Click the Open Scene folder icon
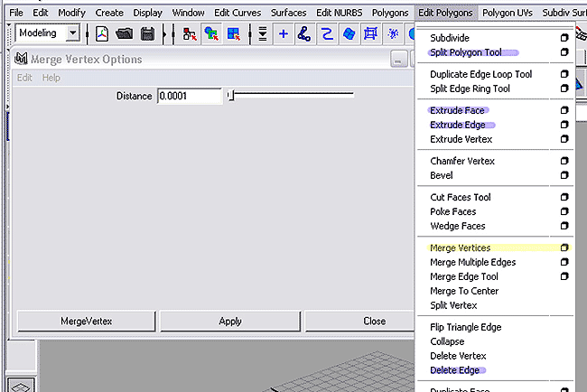The height and width of the screenshot is (392, 587). (125, 34)
